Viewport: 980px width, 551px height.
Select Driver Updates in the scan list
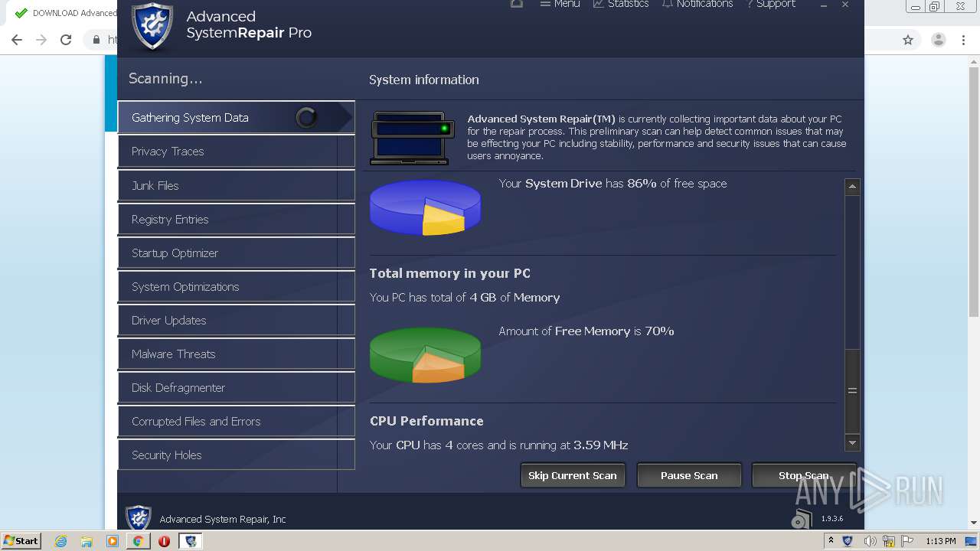(x=236, y=320)
